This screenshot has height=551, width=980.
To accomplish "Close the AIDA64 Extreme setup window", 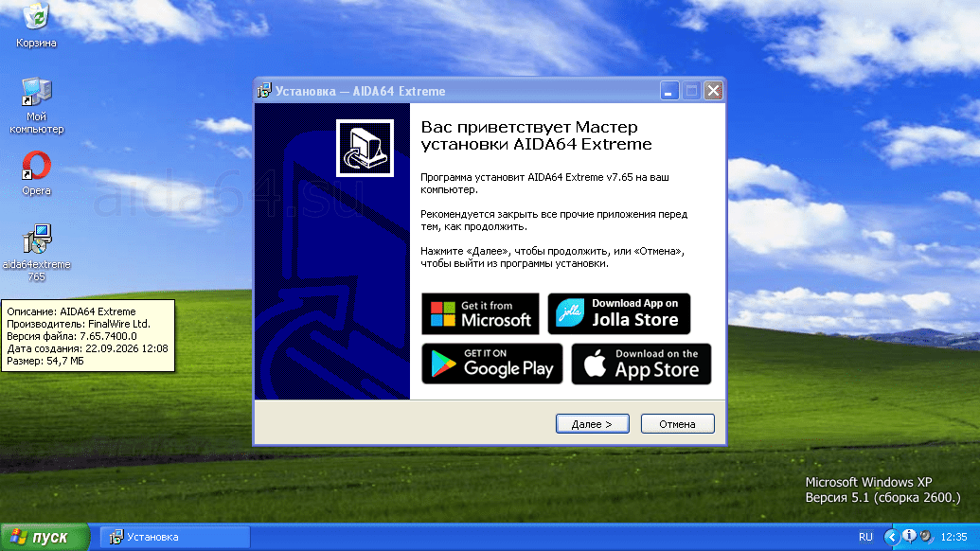I will click(x=714, y=91).
